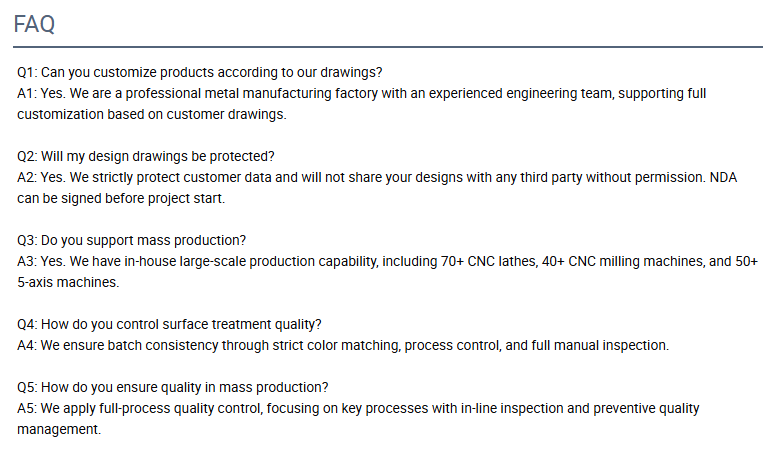Click the text '5-axis machines'

67,282
